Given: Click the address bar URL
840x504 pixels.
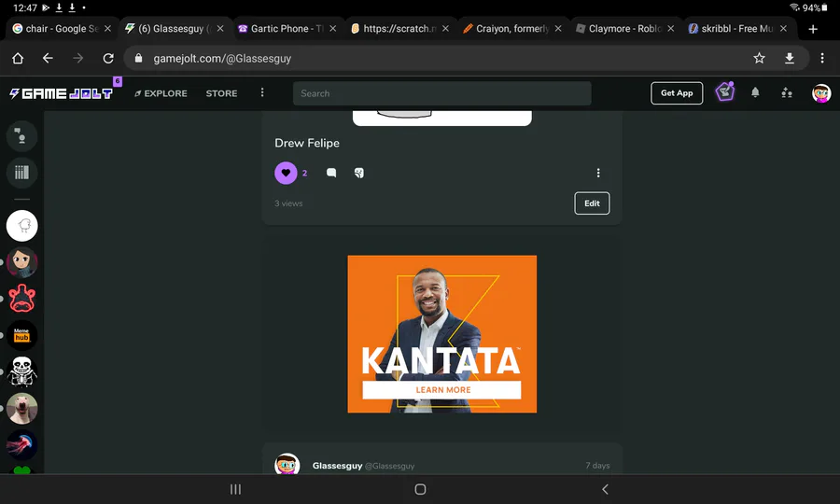Looking at the screenshot, I should 222,59.
